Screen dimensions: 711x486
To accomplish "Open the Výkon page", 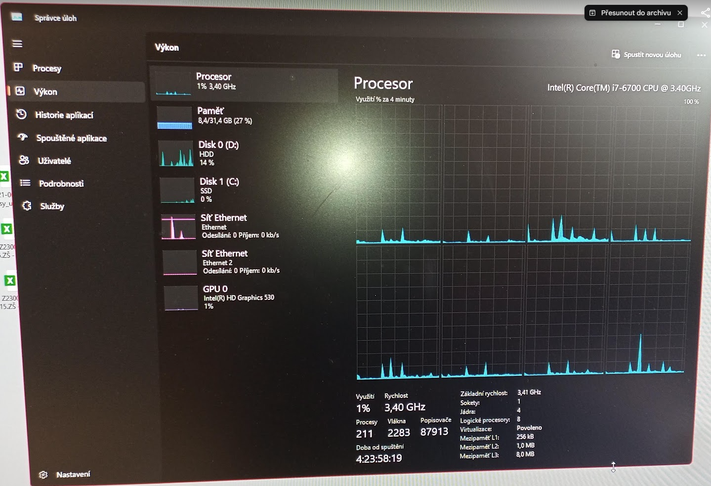I will pyautogui.click(x=76, y=91).
